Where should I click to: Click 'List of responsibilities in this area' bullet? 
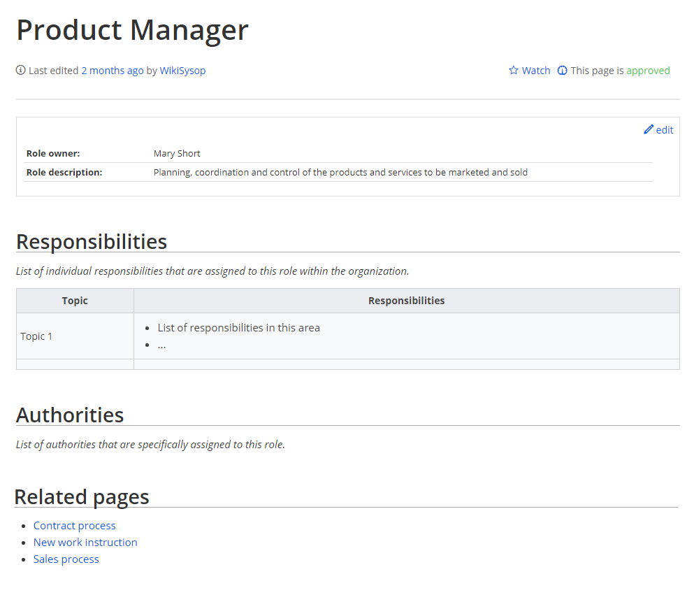click(x=239, y=328)
